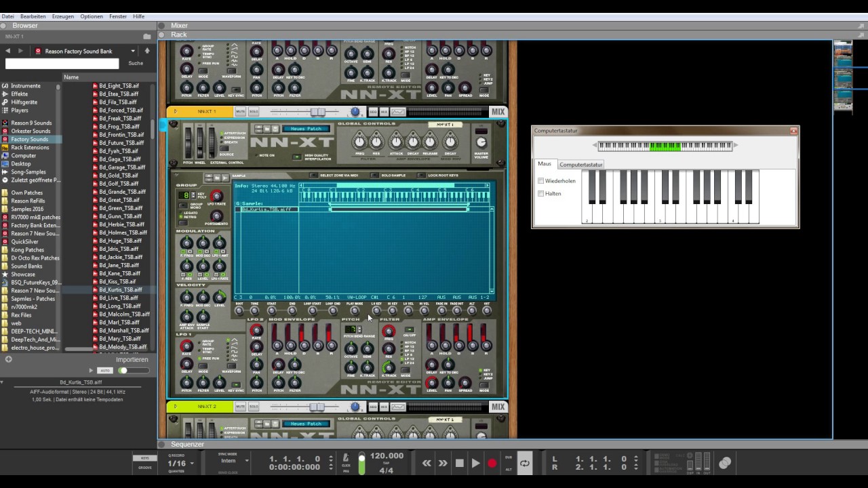Click the browser forward arrow
Screen dimensions: 868x488
coord(21,51)
